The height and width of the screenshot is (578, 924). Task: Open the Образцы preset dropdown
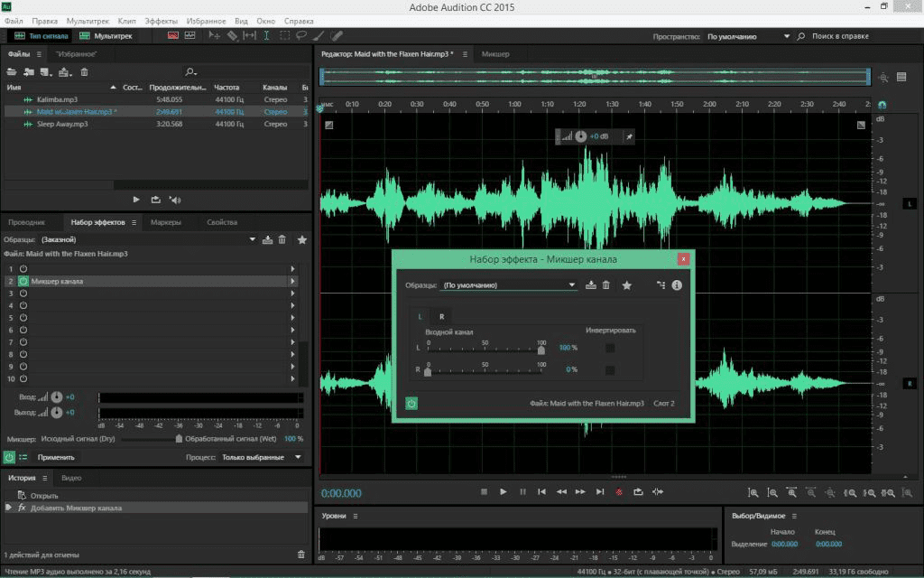point(571,284)
